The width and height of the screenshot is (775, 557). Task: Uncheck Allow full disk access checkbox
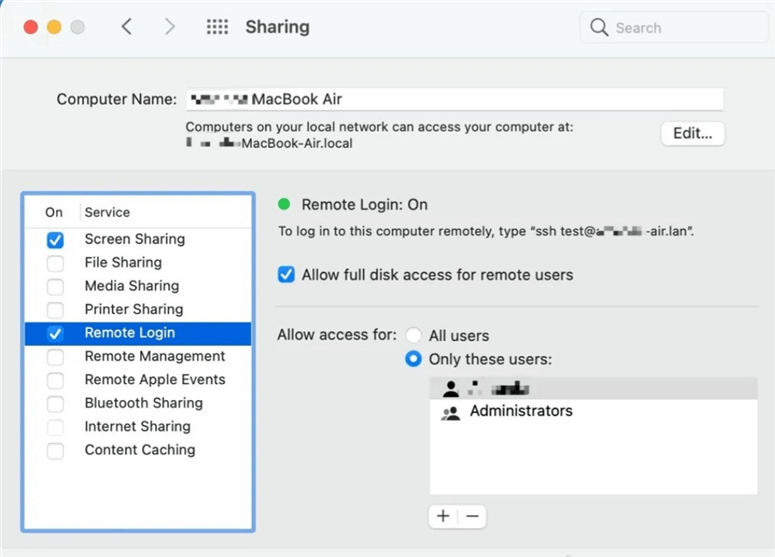click(286, 274)
